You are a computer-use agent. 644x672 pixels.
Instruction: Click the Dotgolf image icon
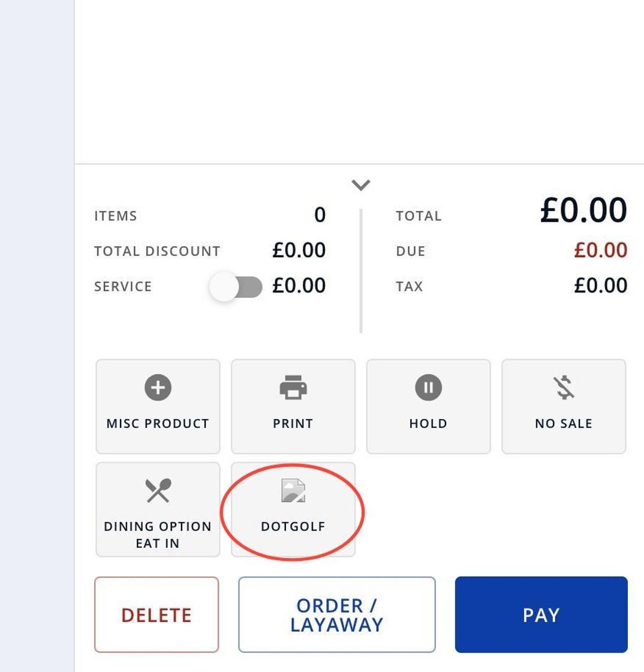[x=293, y=490]
